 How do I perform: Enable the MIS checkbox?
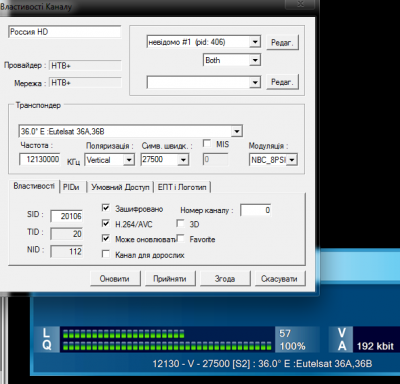pos(207,143)
